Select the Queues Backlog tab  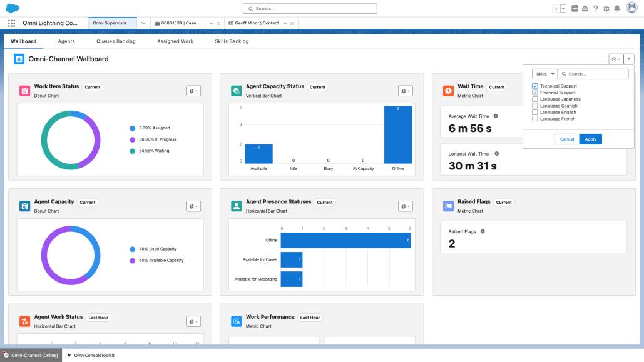(116, 41)
